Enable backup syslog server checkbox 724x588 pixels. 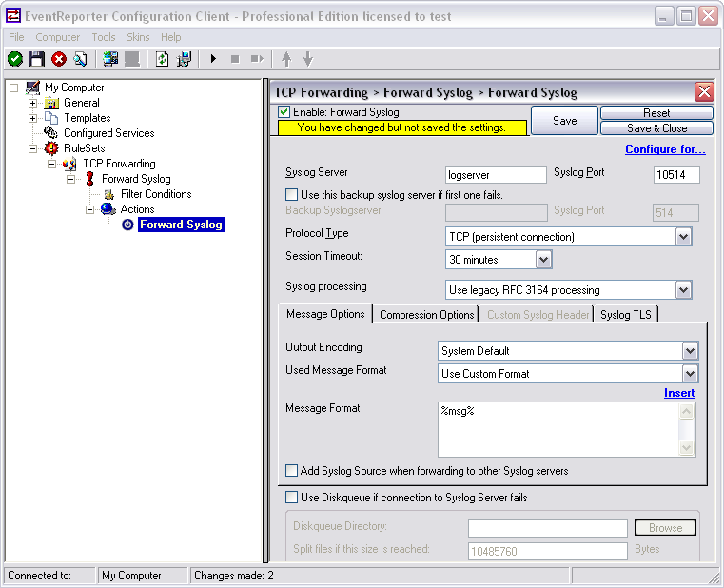pos(291,194)
